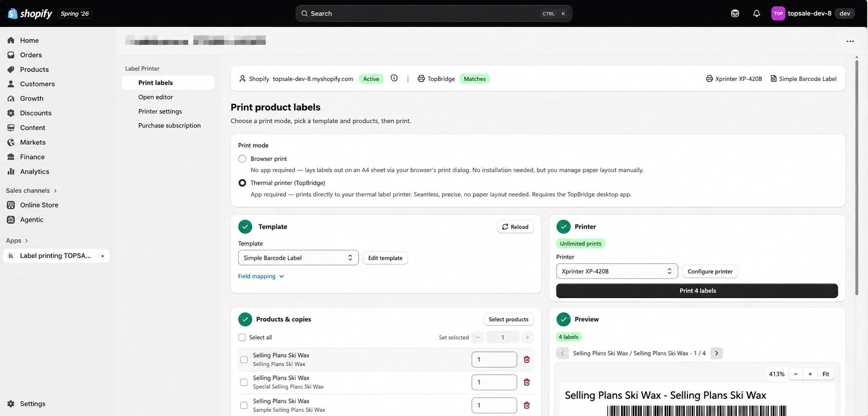Click the Markets globe icon
The height and width of the screenshot is (416, 868).
coord(11,142)
